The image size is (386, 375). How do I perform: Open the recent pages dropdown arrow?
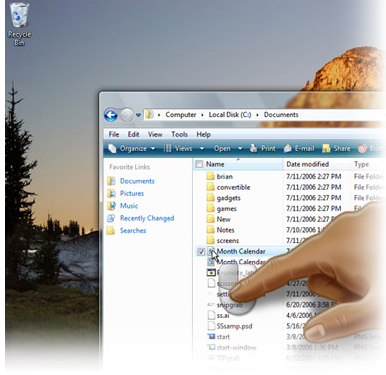click(x=138, y=115)
